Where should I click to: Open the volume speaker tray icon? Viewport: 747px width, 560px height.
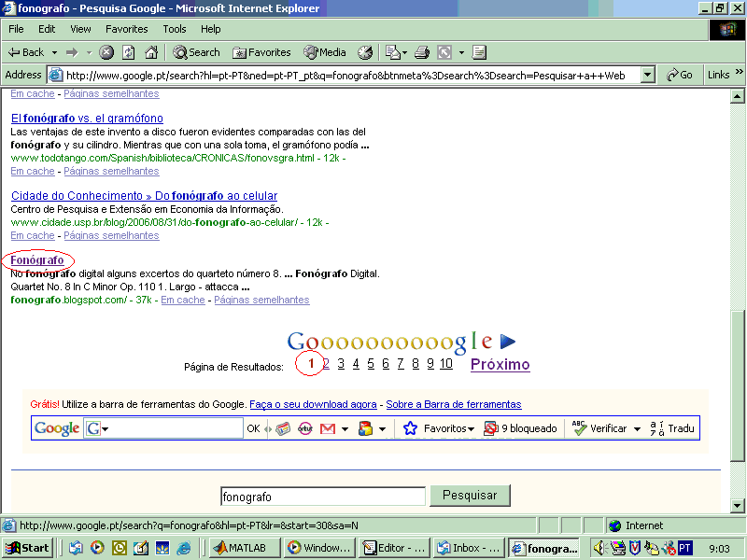pos(599,548)
